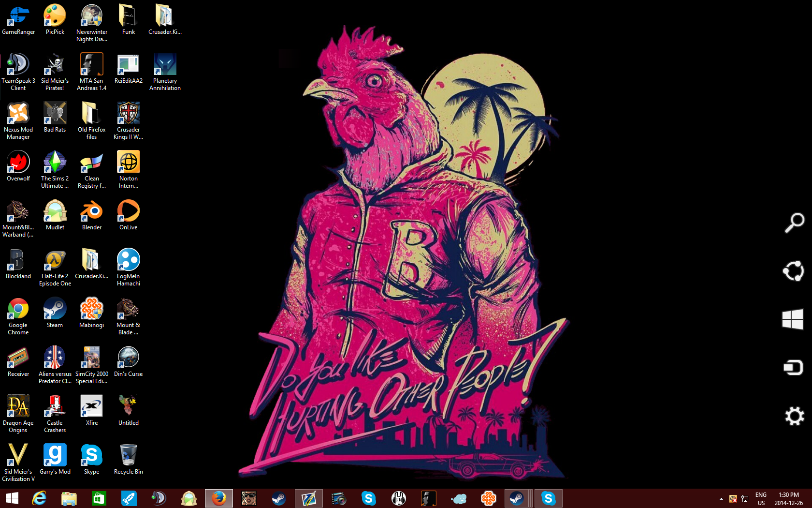
Task: Launch Aliens versus Predator Cl... shortcut
Action: (x=55, y=365)
